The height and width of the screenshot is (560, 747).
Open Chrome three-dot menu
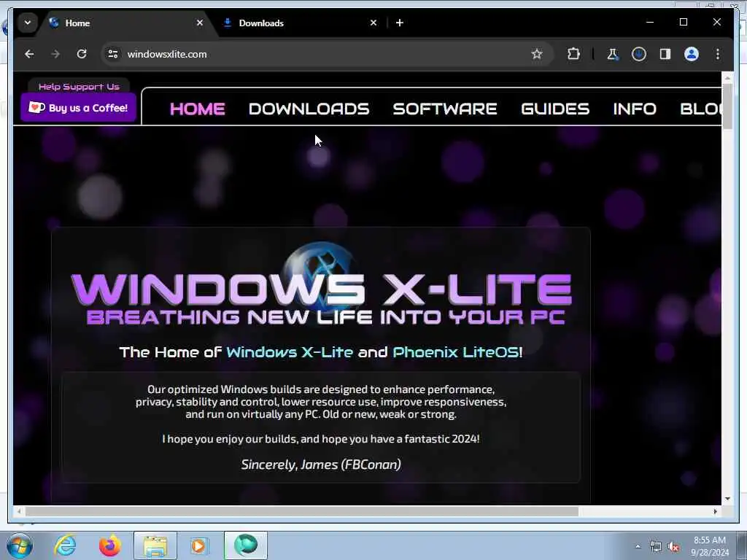pyautogui.click(x=718, y=54)
